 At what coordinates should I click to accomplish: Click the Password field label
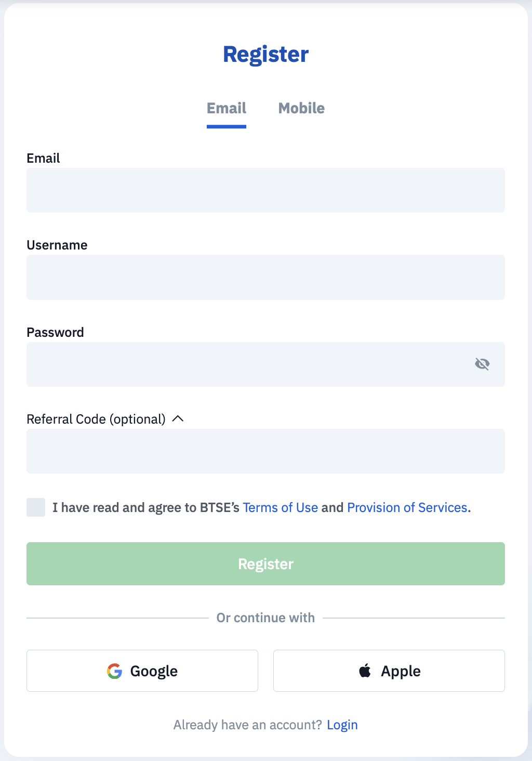[x=55, y=332]
